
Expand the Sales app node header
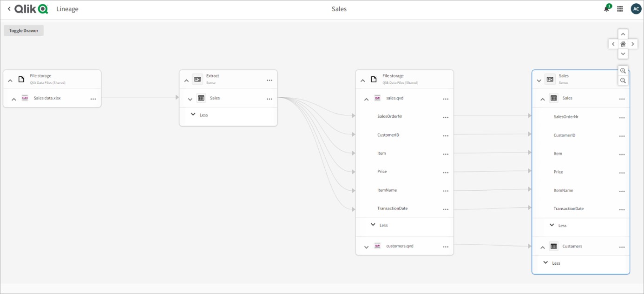tap(539, 80)
